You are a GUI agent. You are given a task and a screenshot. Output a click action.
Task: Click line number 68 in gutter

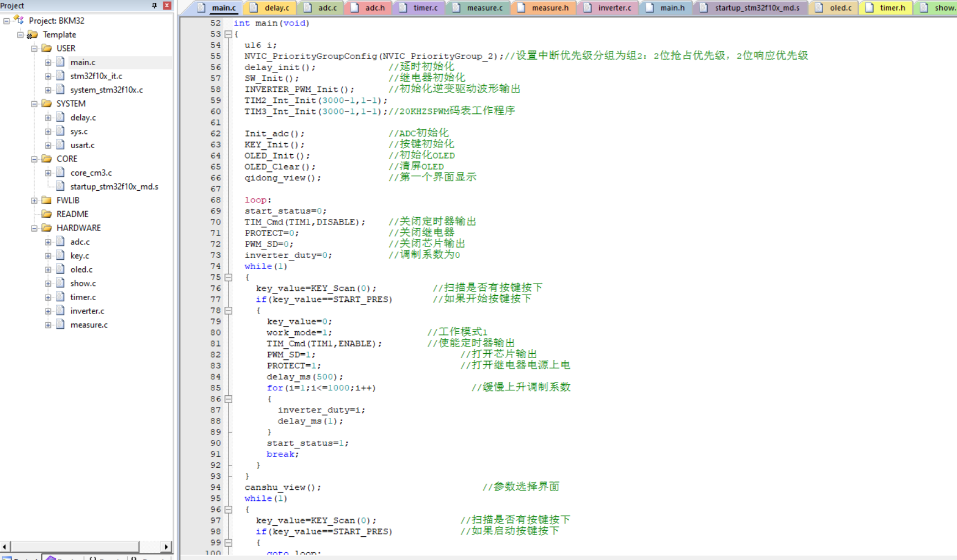[x=215, y=200]
